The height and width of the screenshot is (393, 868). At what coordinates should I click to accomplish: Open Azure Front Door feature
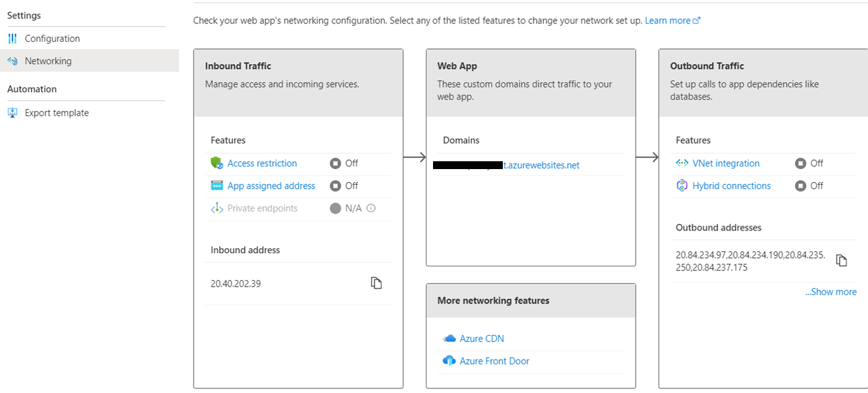[494, 360]
